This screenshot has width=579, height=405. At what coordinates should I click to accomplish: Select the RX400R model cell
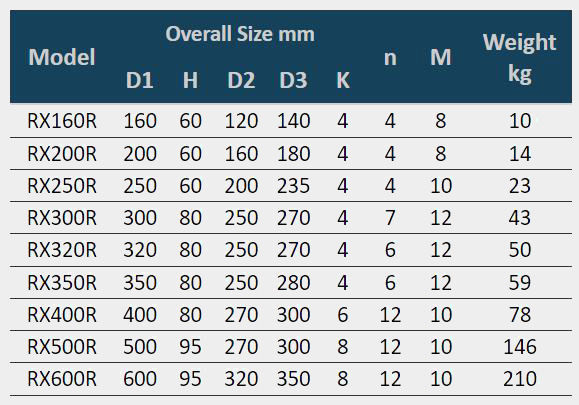pos(62,315)
